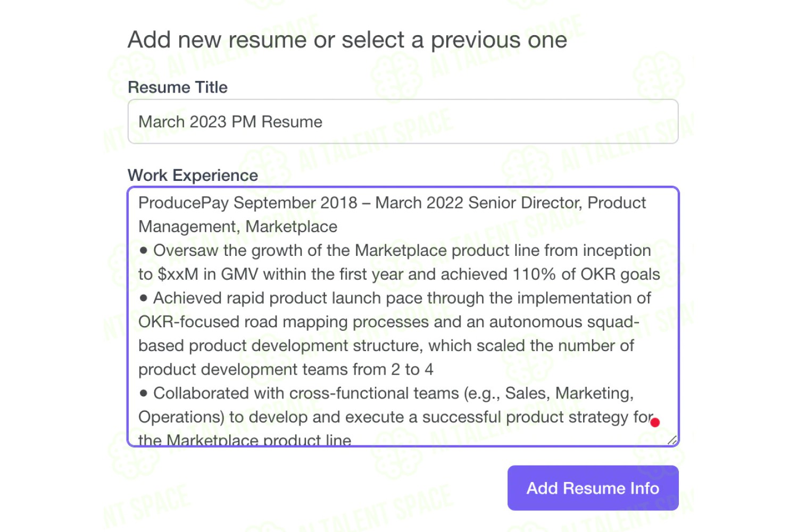Image resolution: width=798 pixels, height=532 pixels.
Task: Click the bullet before 'Oversaw the growth'
Action: pyautogui.click(x=143, y=250)
